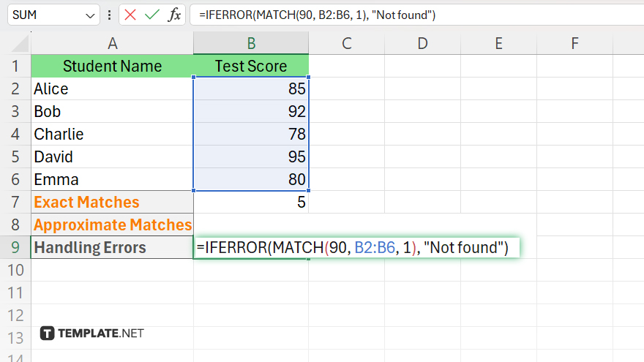Select column B header
This screenshot has width=644, height=362.
point(251,44)
